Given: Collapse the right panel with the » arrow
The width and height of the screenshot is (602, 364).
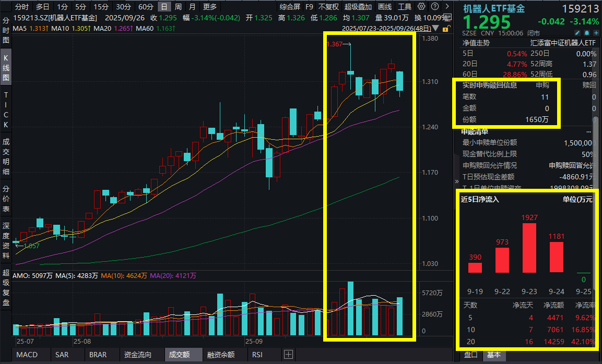Looking at the screenshot, I should (x=456, y=181).
